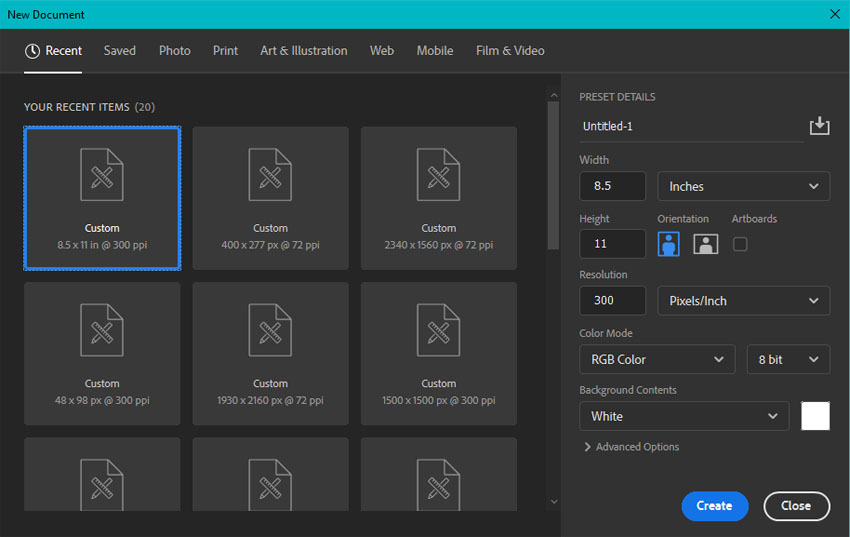This screenshot has height=537, width=850.
Task: Click the Untitled-1 document name field
Action: tap(691, 126)
